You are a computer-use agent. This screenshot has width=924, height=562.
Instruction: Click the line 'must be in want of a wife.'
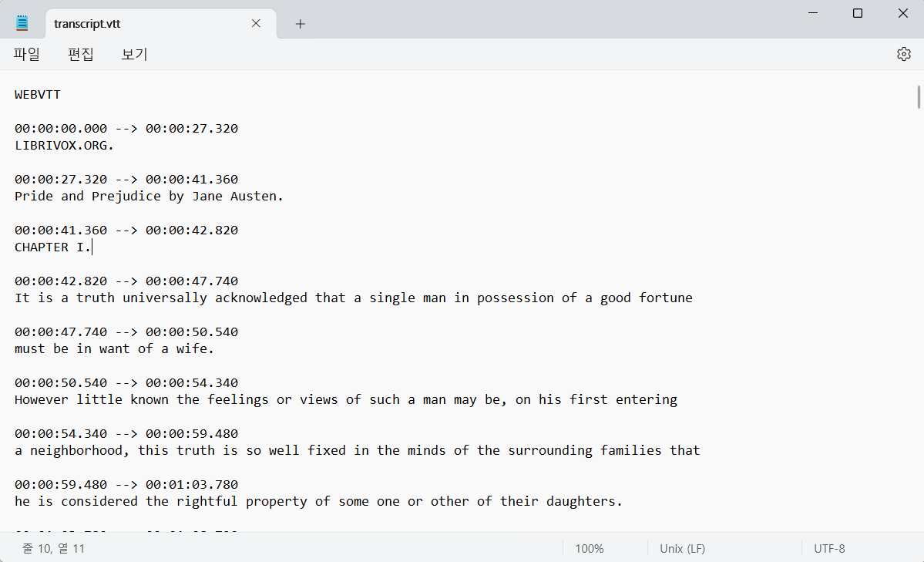pyautogui.click(x=114, y=348)
